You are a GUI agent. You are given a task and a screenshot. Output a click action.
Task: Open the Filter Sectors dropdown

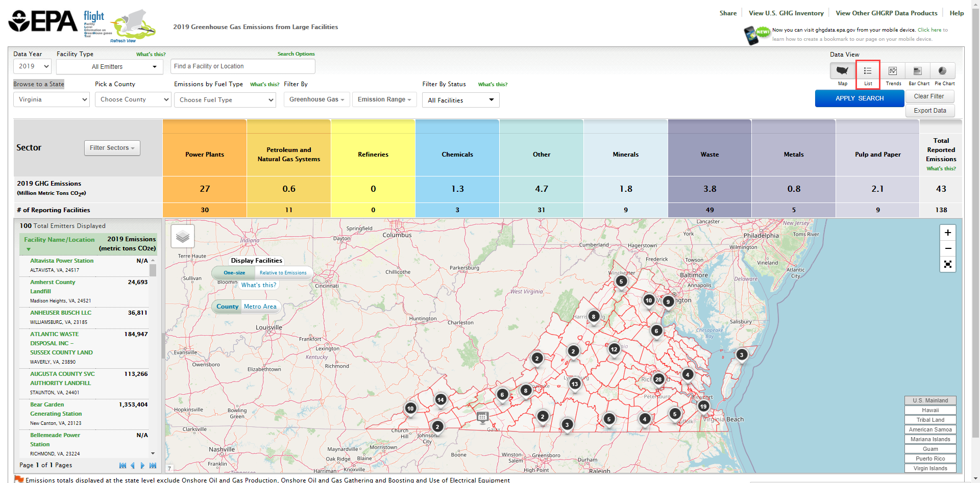(112, 148)
